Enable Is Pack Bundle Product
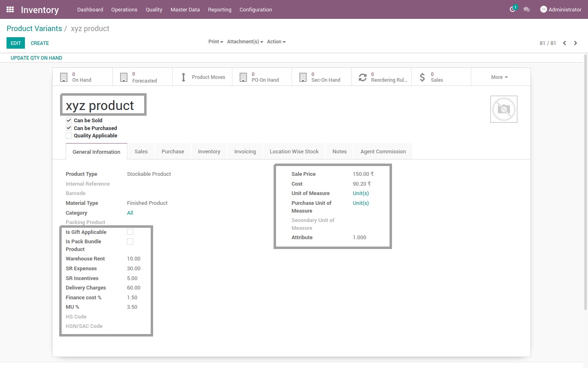588x368 pixels. pos(130,241)
